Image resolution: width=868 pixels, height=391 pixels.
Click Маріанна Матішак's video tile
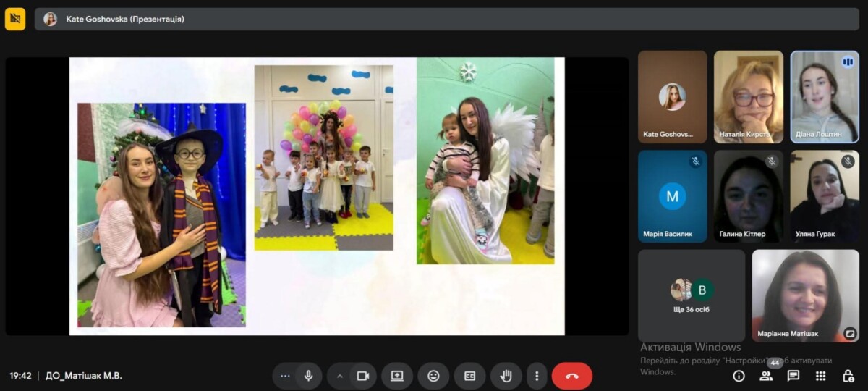tap(805, 295)
